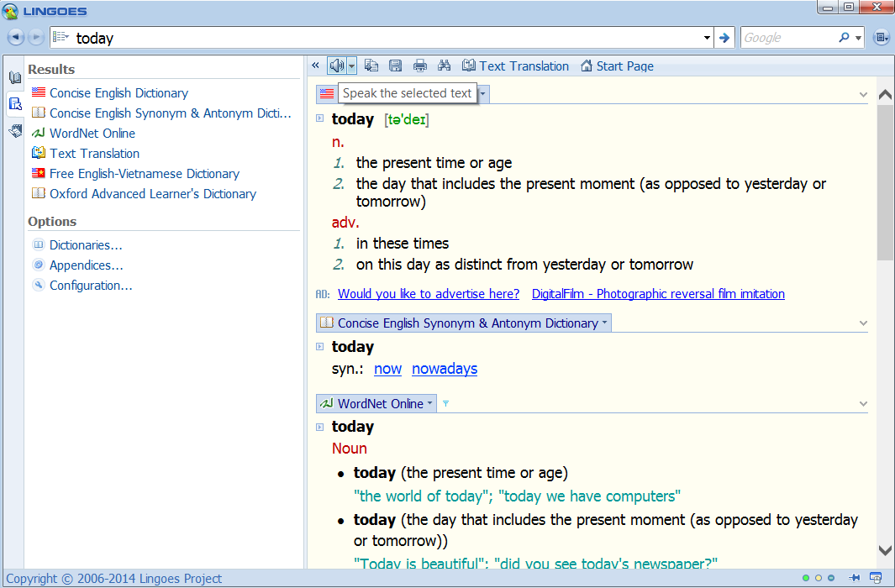Collapse the Concise English Dictionary section chevron
895x588 pixels.
tap(863, 95)
